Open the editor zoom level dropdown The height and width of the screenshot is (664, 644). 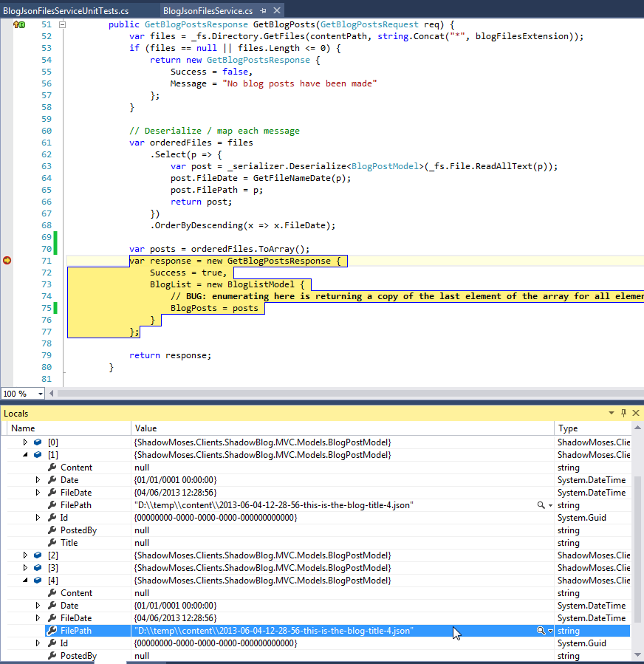pyautogui.click(x=40, y=394)
